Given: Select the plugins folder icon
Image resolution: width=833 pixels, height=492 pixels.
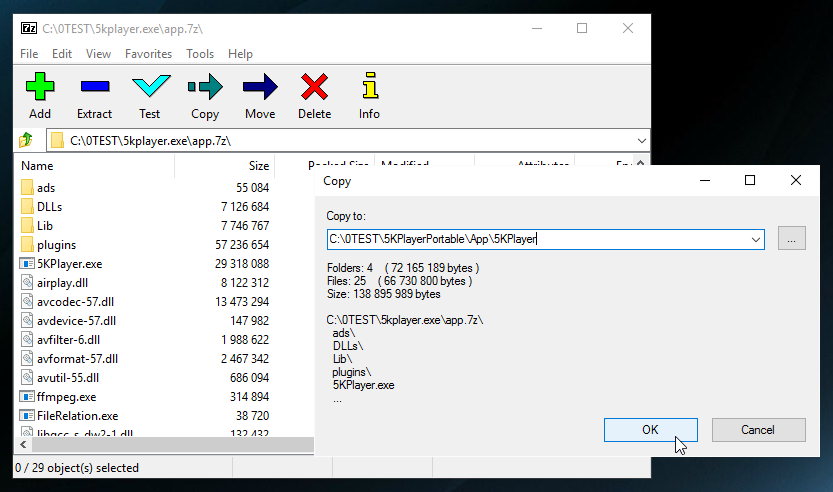Looking at the screenshot, I should click(27, 244).
